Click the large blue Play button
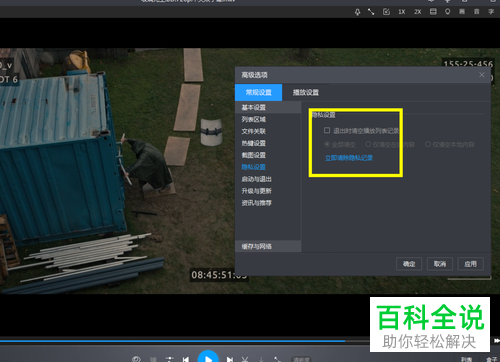Screen dimensions: 500x362 click(208, 357)
